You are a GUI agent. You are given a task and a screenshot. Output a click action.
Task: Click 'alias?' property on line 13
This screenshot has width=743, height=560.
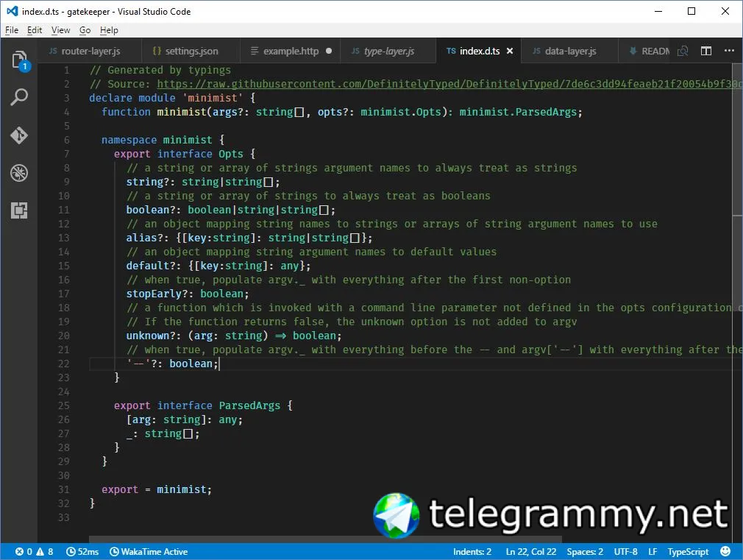click(x=144, y=238)
